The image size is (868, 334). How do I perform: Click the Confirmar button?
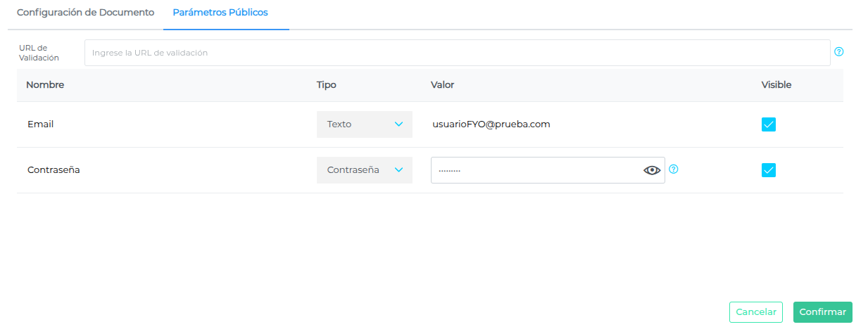(822, 312)
